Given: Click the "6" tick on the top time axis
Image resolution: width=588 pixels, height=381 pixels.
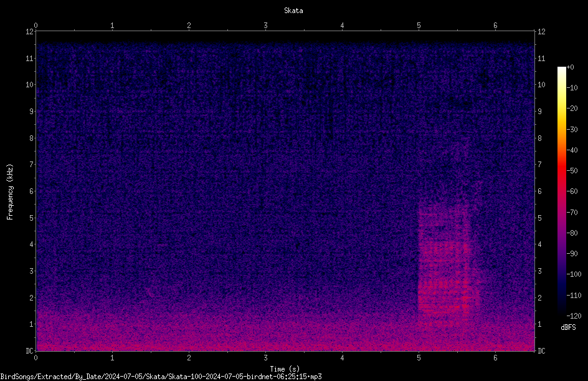Looking at the screenshot, I should click(x=495, y=26).
